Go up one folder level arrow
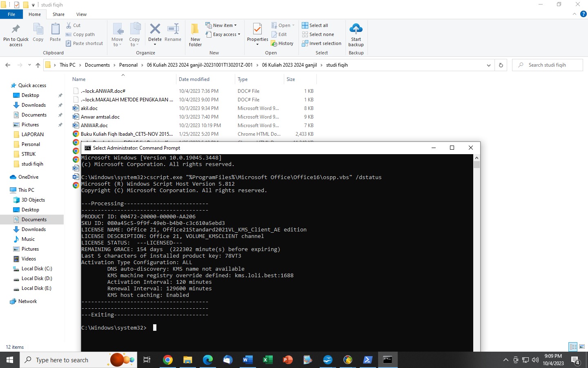The image size is (588, 368). pyautogui.click(x=38, y=65)
